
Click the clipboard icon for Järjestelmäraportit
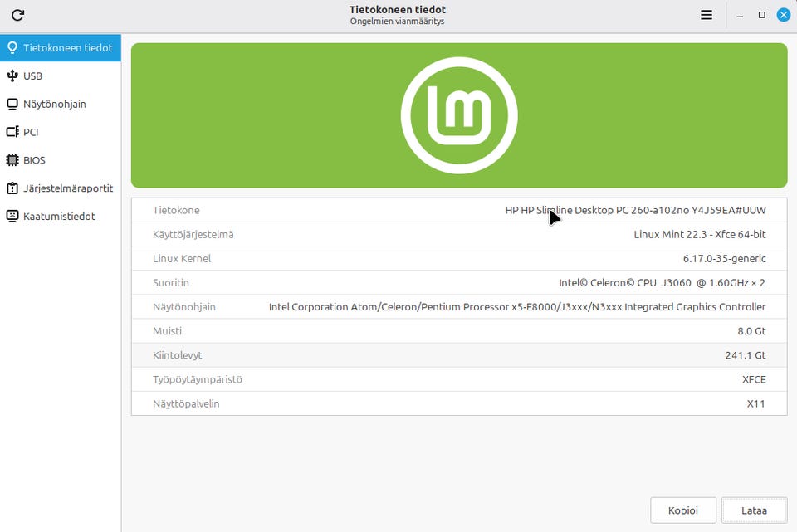point(12,188)
